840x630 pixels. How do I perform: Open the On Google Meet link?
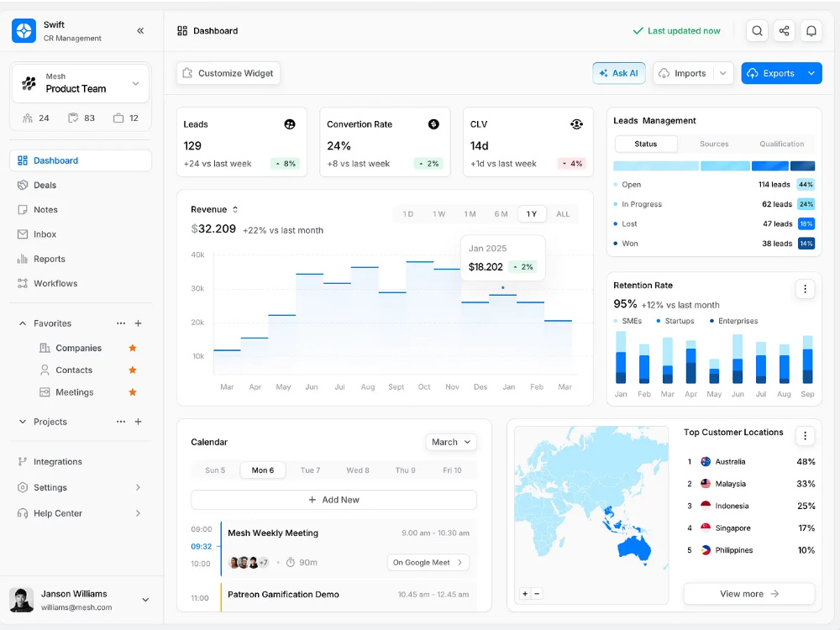[428, 563]
